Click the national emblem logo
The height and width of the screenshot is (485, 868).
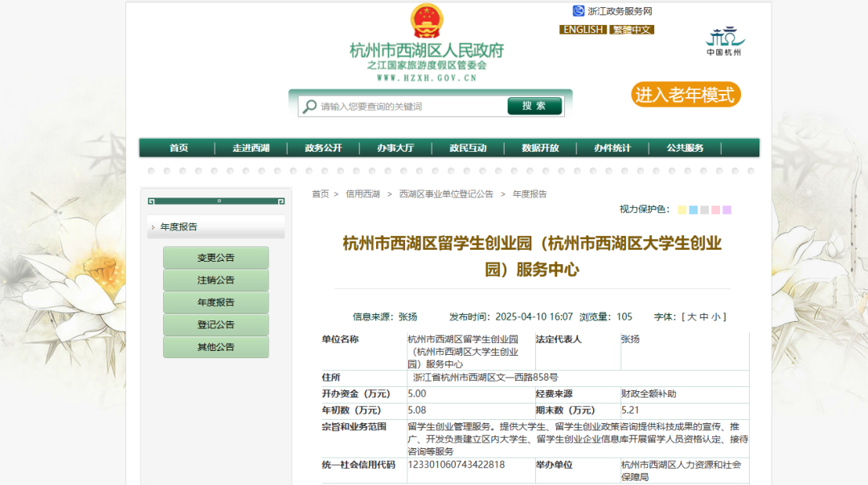click(426, 21)
